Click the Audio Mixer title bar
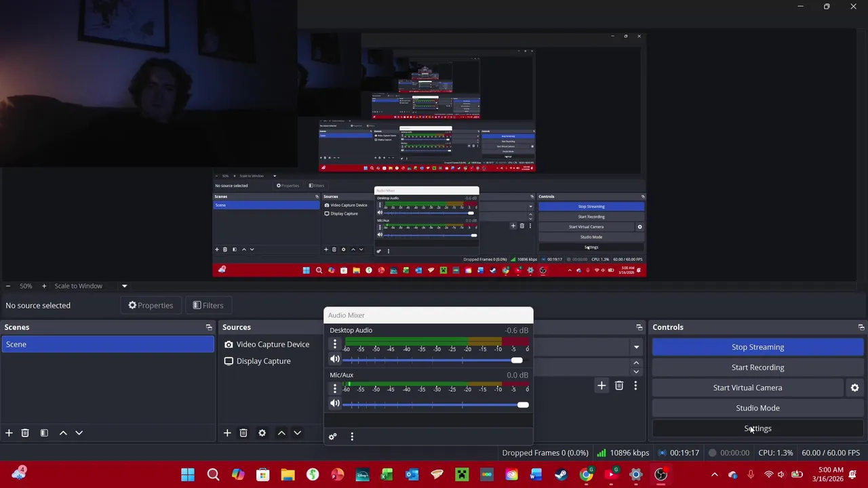 (x=429, y=315)
